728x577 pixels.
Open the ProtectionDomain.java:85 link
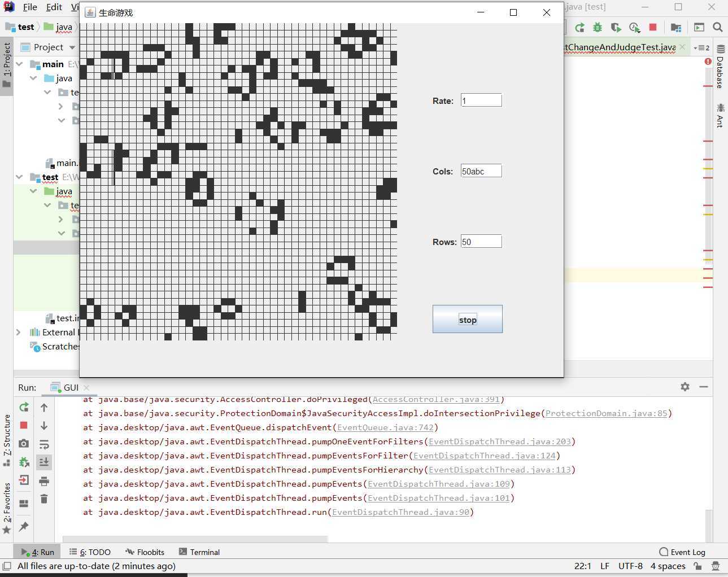[x=606, y=413]
